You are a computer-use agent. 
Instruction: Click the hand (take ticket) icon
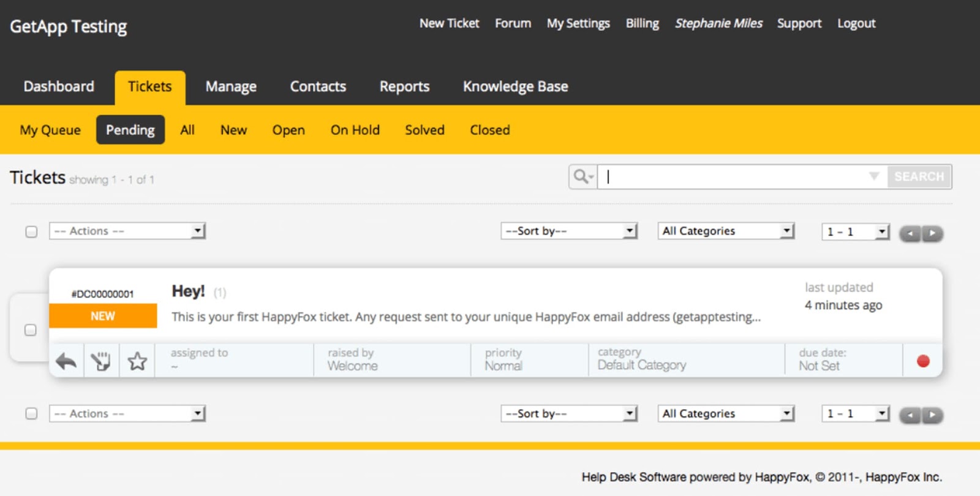101,361
